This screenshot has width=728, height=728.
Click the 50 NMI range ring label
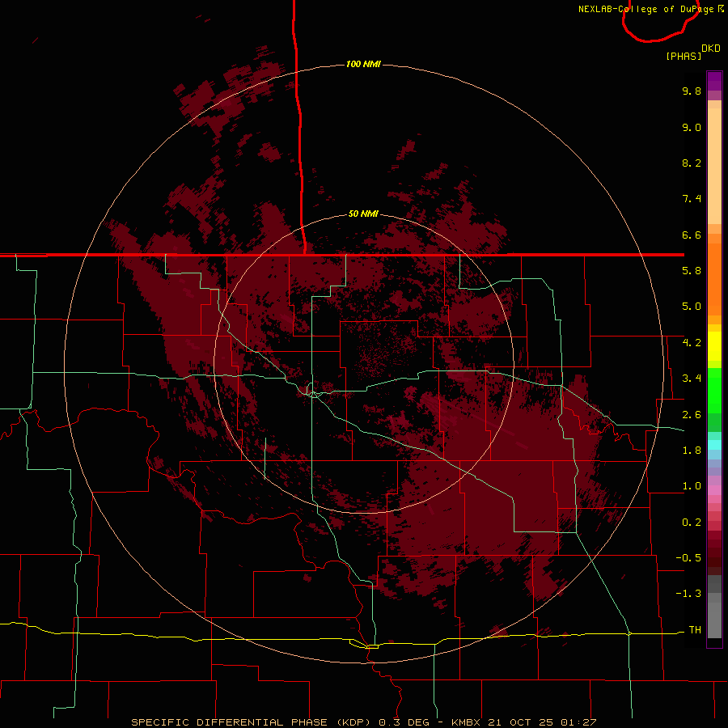point(363,214)
